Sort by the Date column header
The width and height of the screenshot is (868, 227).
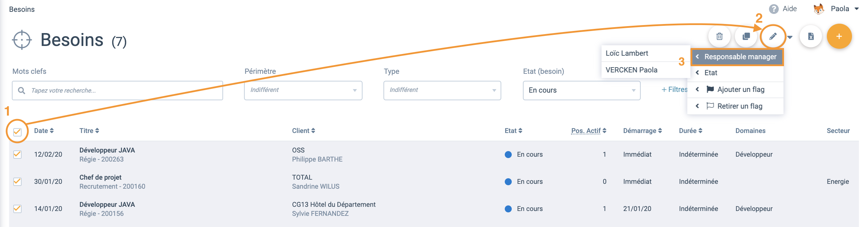click(44, 131)
